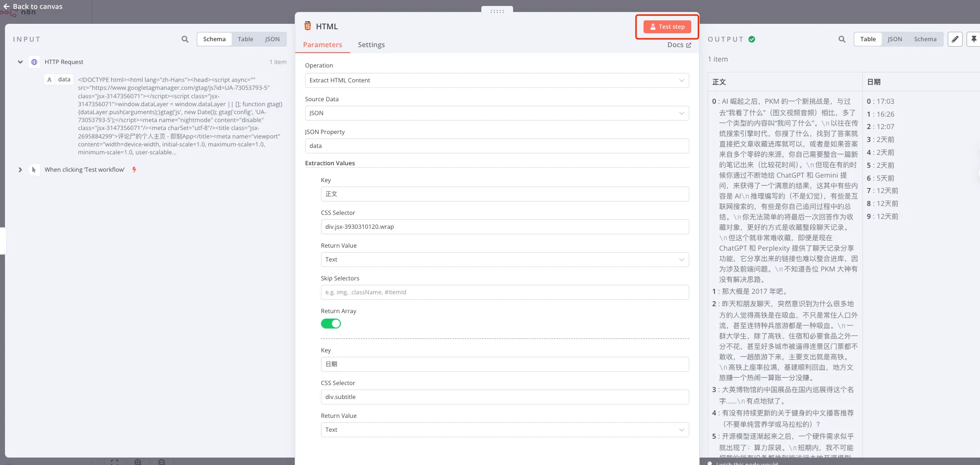Click the data schema field pill
Image resolution: width=980 pixels, height=465 pixels.
[x=59, y=79]
